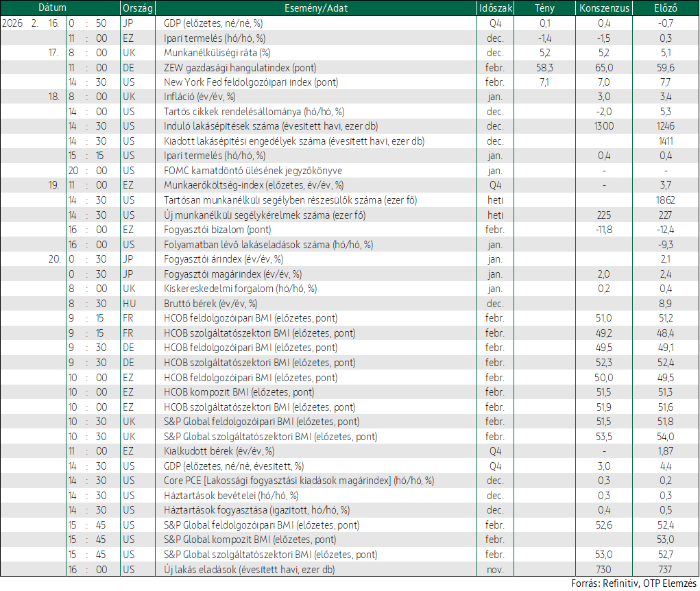Click the New York Fed feldolgozóipari index entry
700x591 pixels.
pyautogui.click(x=251, y=82)
